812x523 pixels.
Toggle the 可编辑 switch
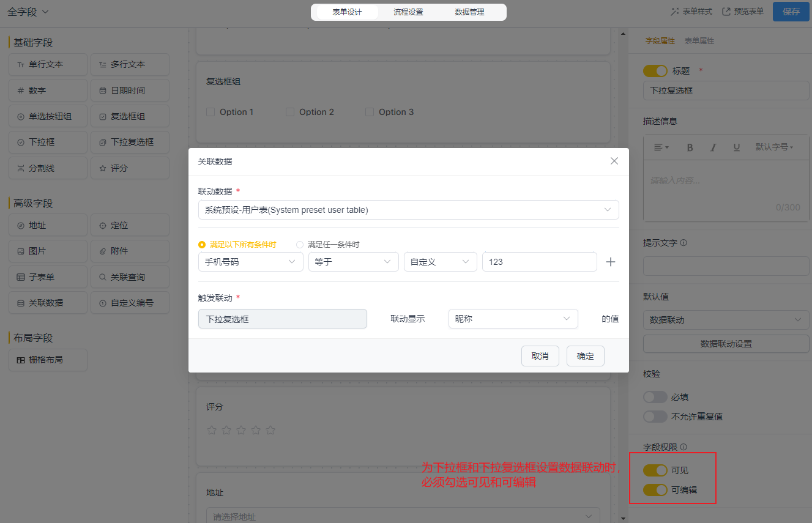coord(655,490)
